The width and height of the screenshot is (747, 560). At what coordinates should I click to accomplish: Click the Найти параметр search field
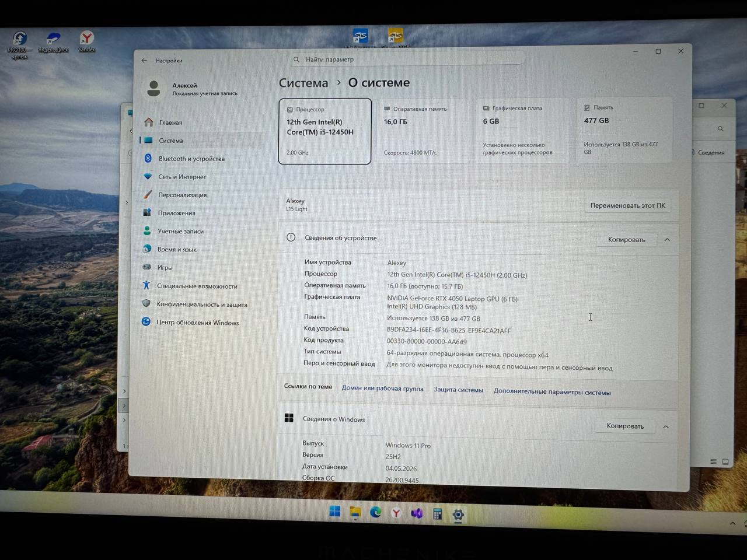[x=407, y=60]
